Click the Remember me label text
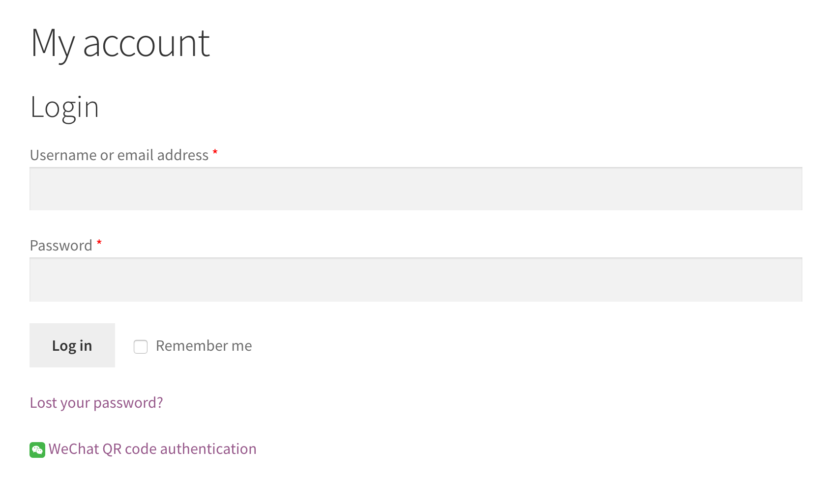Screen dimensions: 826x504 click(204, 346)
